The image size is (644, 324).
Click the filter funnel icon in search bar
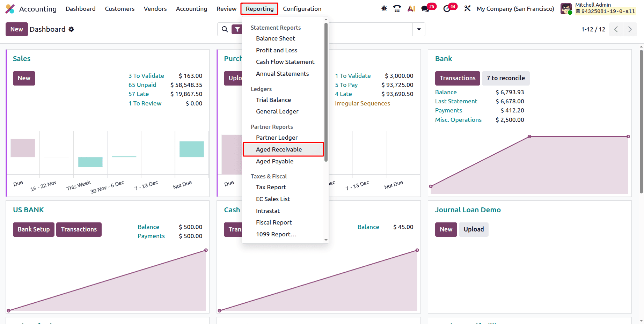(x=237, y=29)
